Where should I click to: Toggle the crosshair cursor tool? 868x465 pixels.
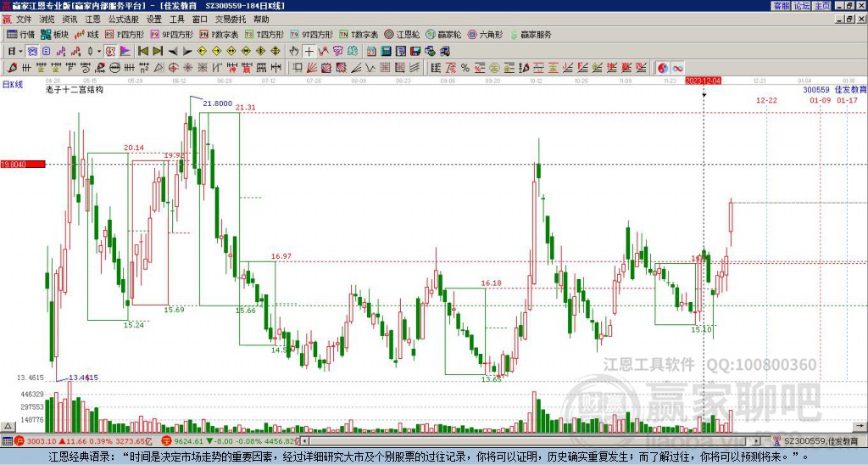[309, 51]
